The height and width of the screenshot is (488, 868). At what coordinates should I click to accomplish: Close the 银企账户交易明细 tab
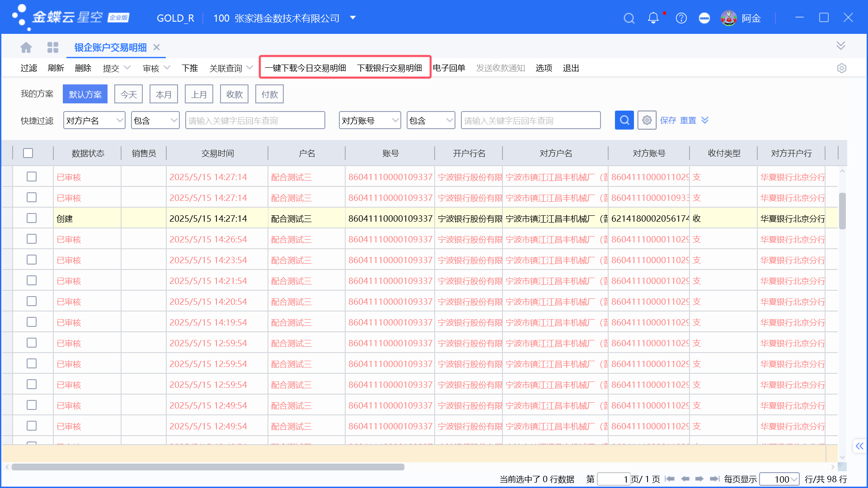(156, 47)
